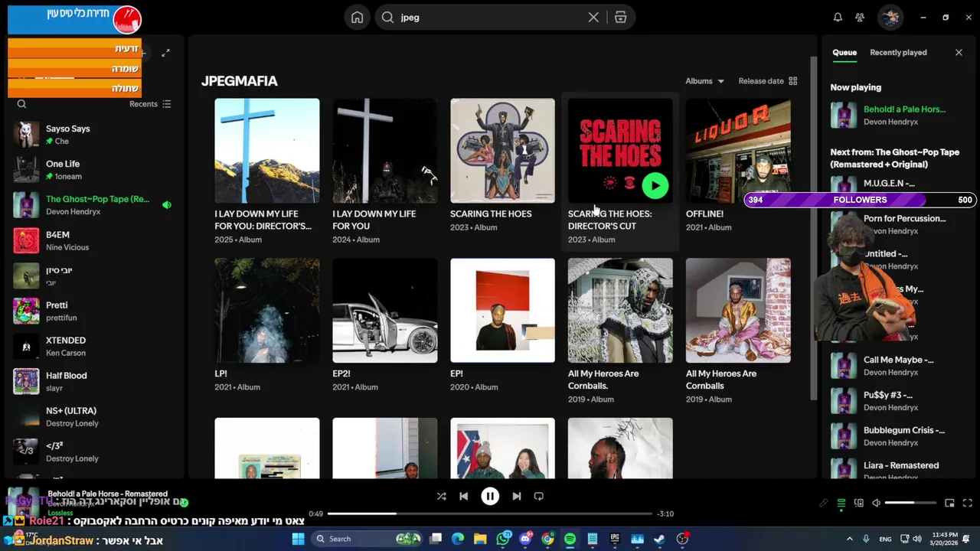Play Pu$$y #3 from queue
The image size is (980, 551).
(x=897, y=401)
